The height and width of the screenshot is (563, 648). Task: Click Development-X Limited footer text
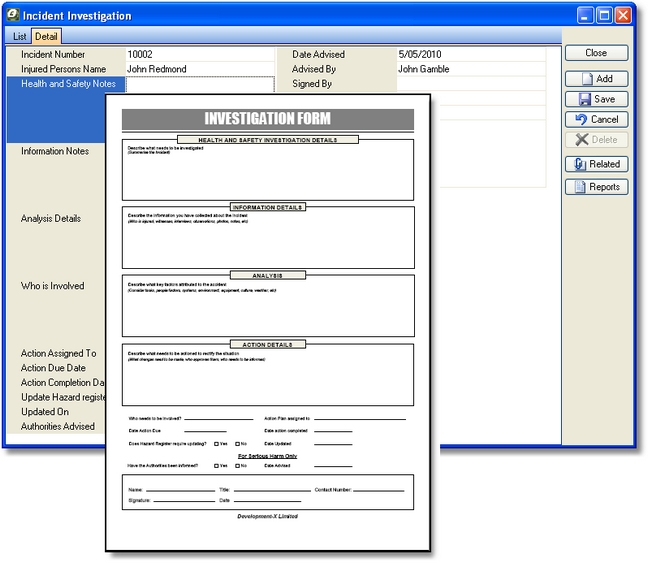(267, 516)
